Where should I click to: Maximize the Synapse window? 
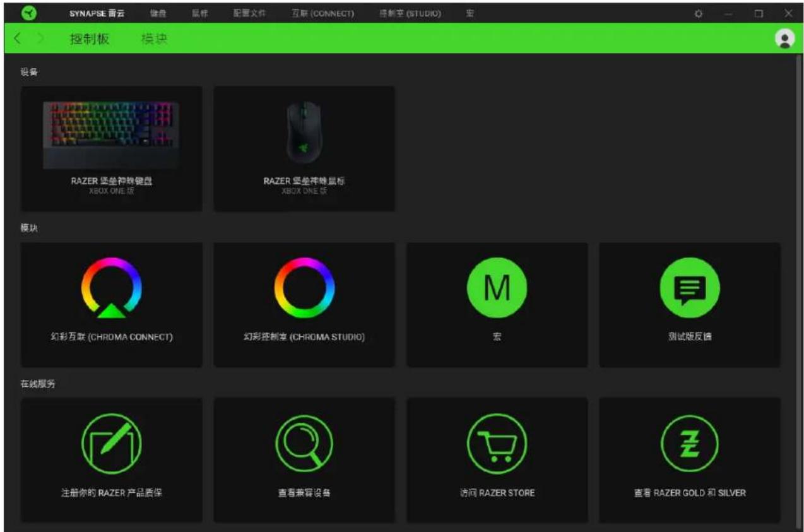pos(759,13)
